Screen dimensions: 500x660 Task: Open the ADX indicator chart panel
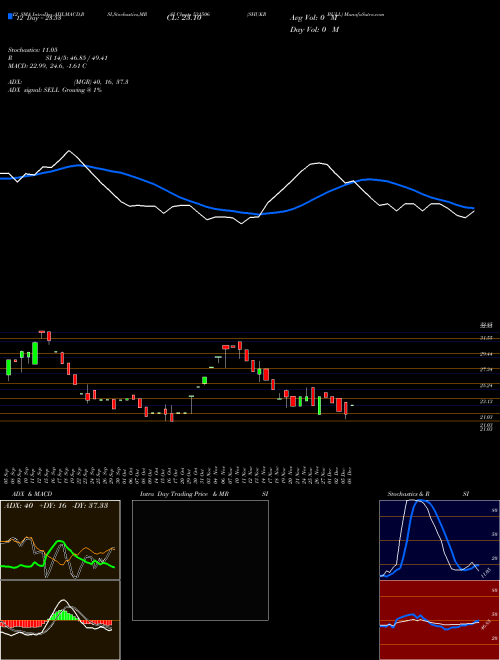[x=60, y=540]
